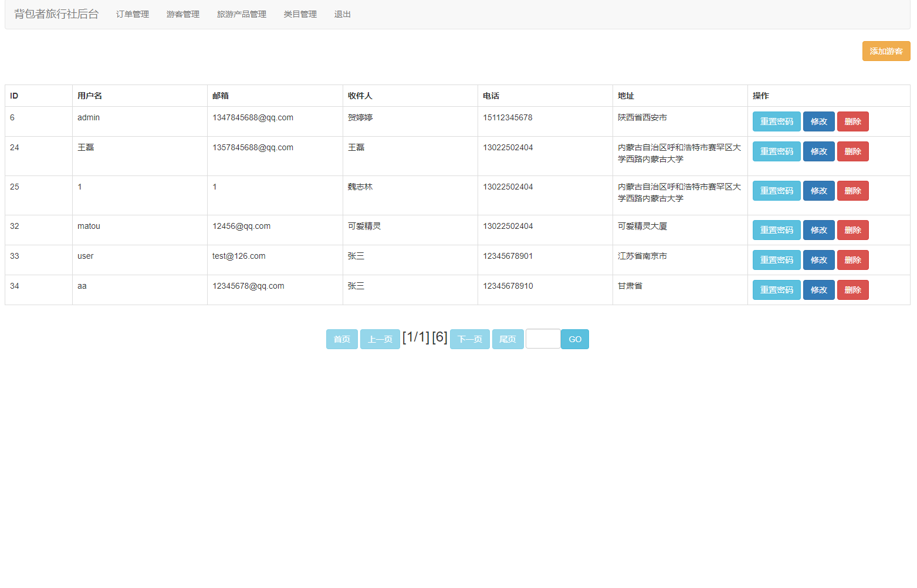Open 旅游产品管理 navigation item
Viewport: 917px width, 588px height.
(241, 14)
